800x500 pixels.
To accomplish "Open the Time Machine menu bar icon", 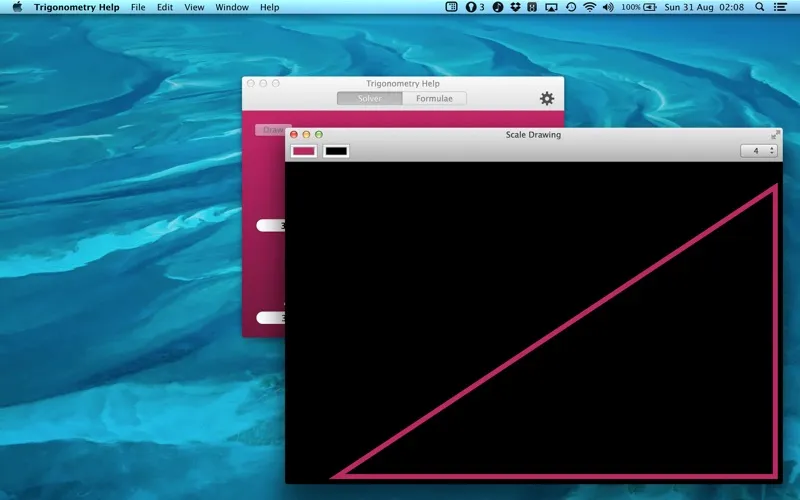I will (x=570, y=7).
